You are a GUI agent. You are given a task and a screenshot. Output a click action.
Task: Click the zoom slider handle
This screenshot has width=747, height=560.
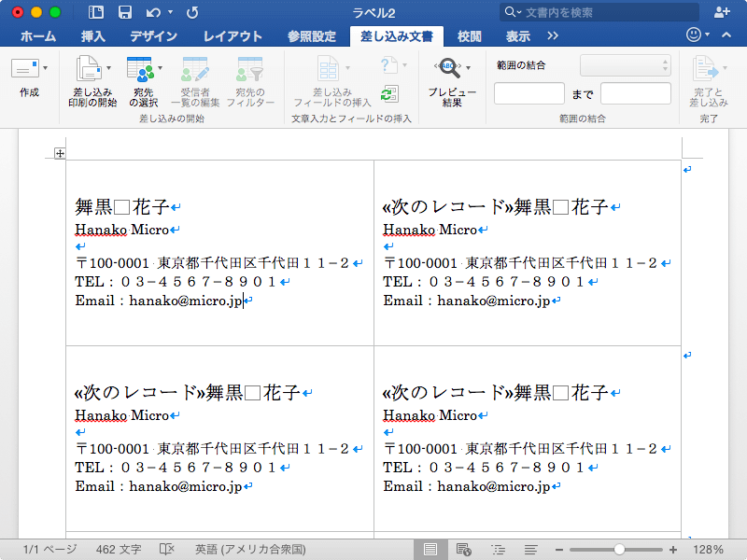pyautogui.click(x=619, y=550)
